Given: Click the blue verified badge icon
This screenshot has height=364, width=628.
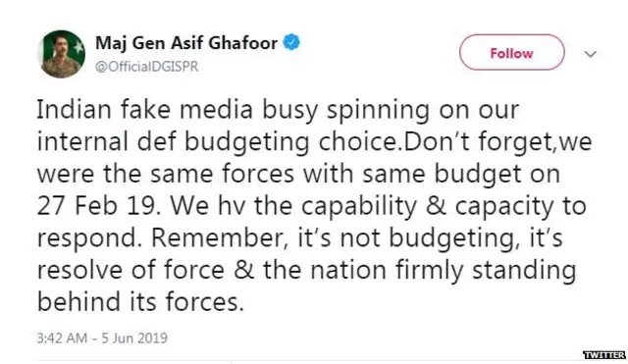Looking at the screenshot, I should 291,42.
